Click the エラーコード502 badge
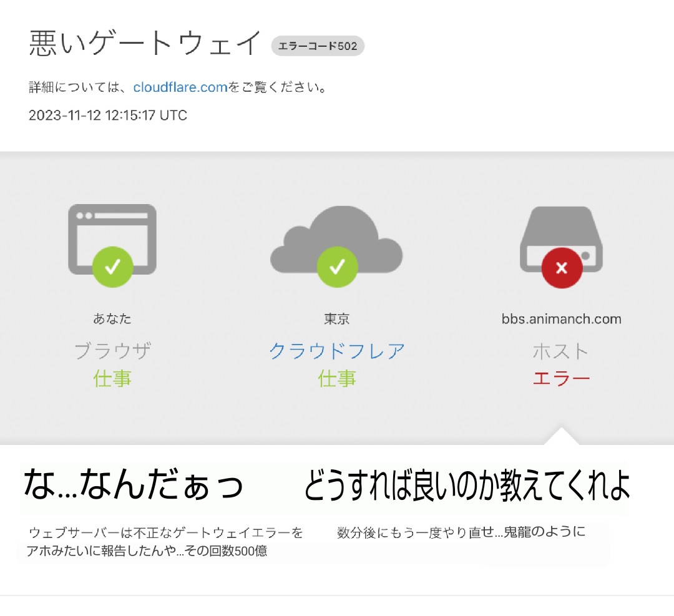 318,46
